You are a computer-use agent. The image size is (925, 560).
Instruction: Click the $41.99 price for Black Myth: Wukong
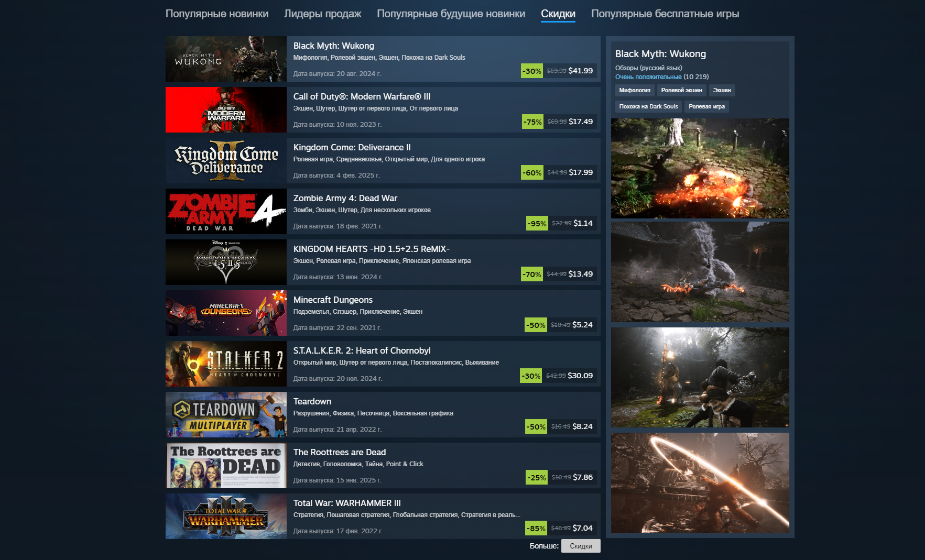(581, 71)
